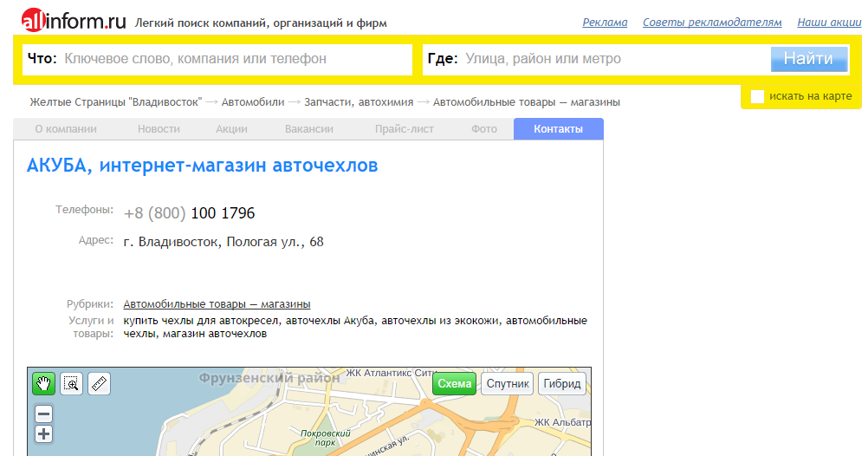Select the Контакты tab

tap(559, 129)
